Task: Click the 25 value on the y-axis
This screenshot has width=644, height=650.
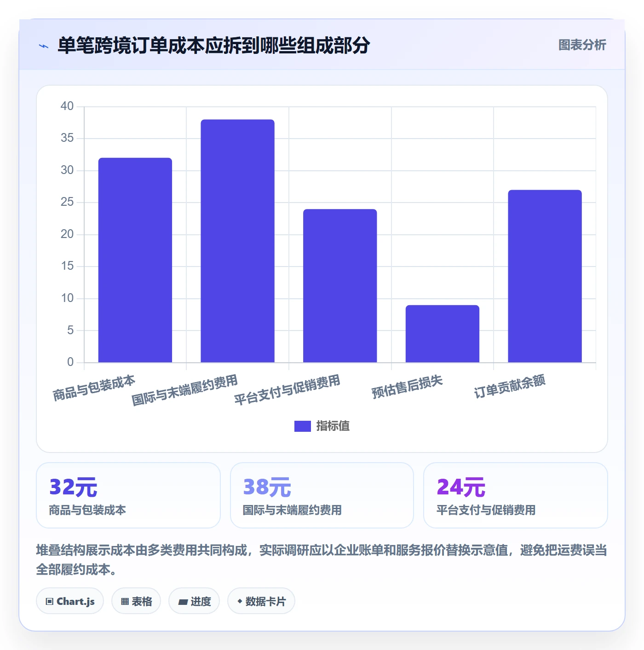Action: (x=67, y=202)
